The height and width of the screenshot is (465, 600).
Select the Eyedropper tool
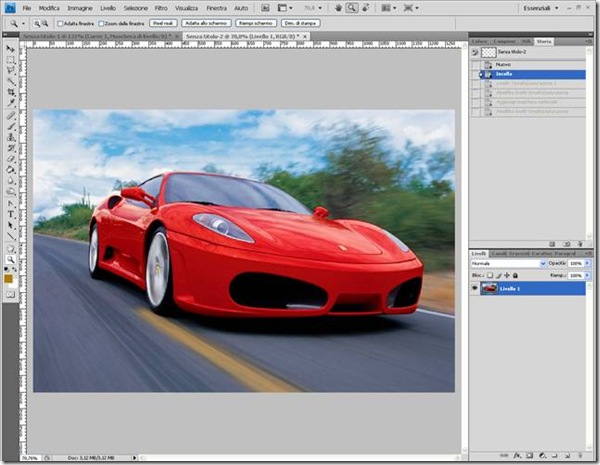(10, 103)
